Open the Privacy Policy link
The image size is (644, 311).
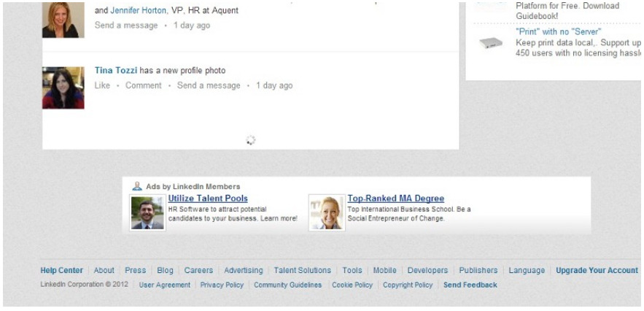pyautogui.click(x=222, y=285)
